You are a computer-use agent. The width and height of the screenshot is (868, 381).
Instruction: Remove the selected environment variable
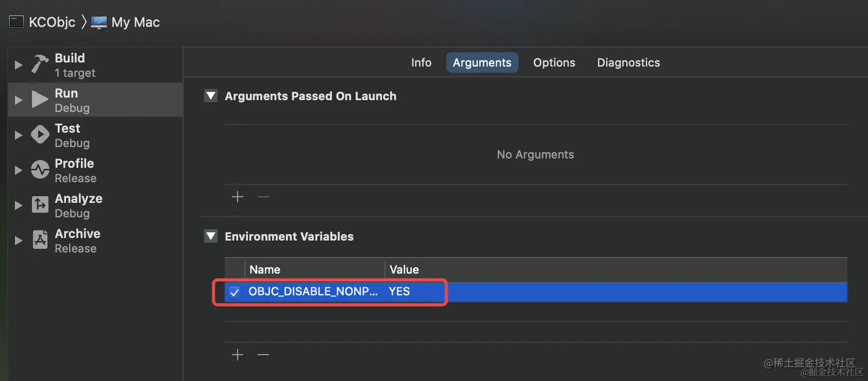point(263,355)
